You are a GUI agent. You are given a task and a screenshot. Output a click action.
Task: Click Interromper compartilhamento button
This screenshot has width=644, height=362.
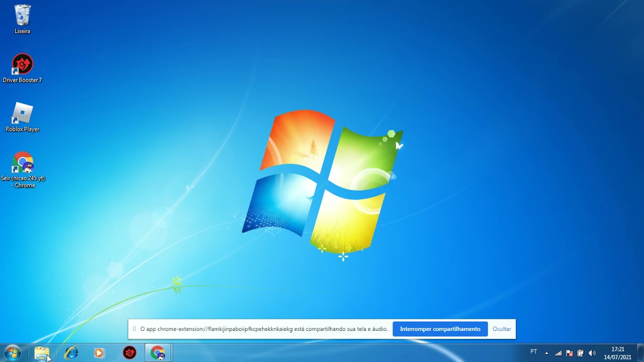click(x=440, y=329)
